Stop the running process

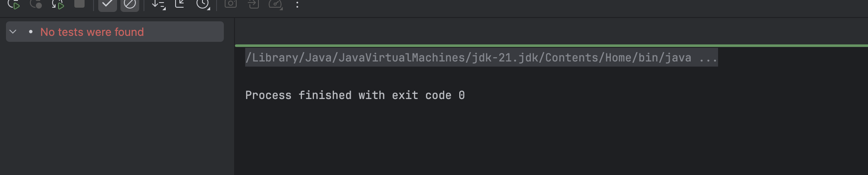coord(79,3)
